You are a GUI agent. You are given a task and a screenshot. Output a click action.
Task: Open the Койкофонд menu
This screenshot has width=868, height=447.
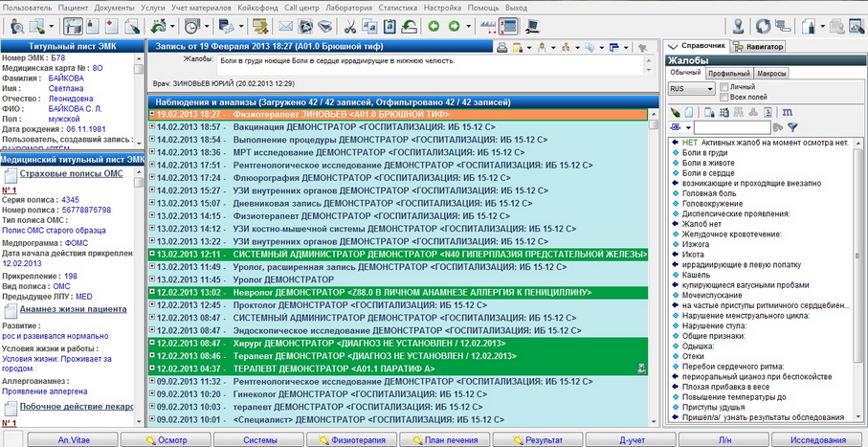(x=258, y=8)
